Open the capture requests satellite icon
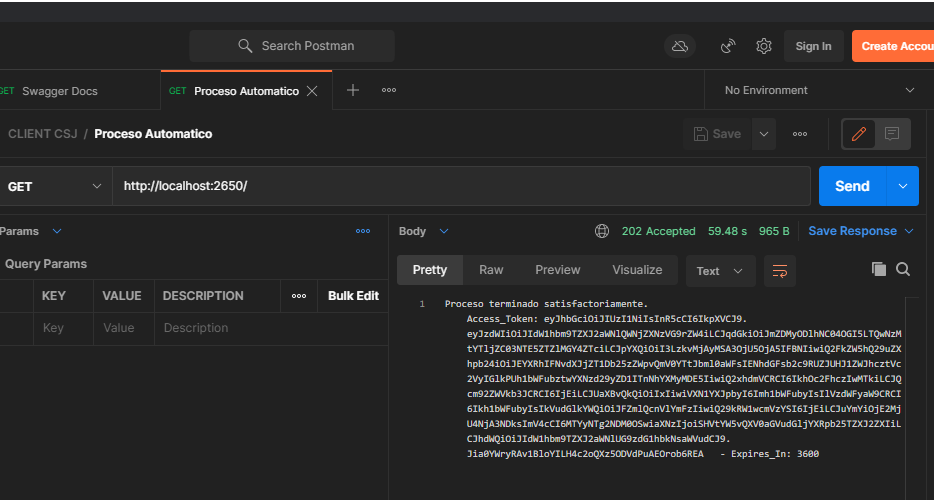 (728, 46)
